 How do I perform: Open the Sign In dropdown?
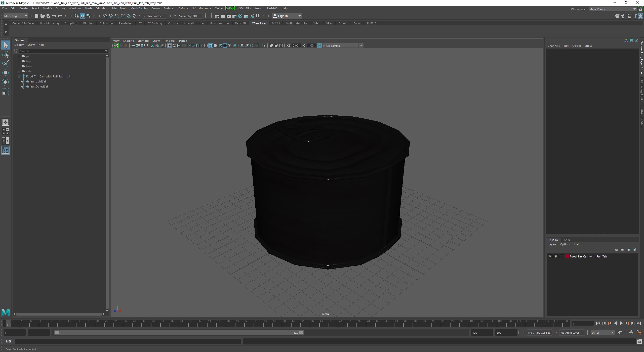pos(287,16)
